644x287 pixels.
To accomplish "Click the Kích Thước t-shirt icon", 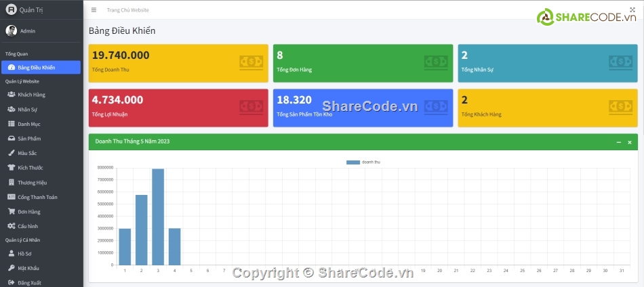I will tap(11, 168).
